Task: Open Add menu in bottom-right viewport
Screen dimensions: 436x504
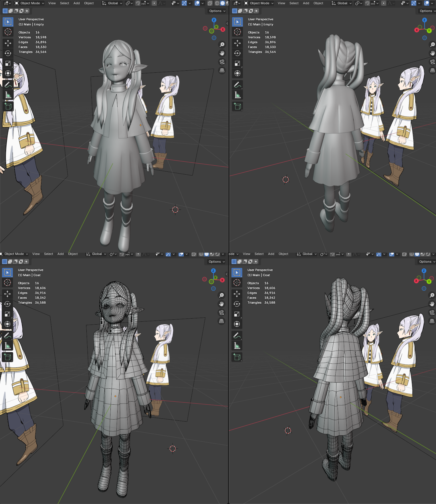Action: click(x=271, y=254)
